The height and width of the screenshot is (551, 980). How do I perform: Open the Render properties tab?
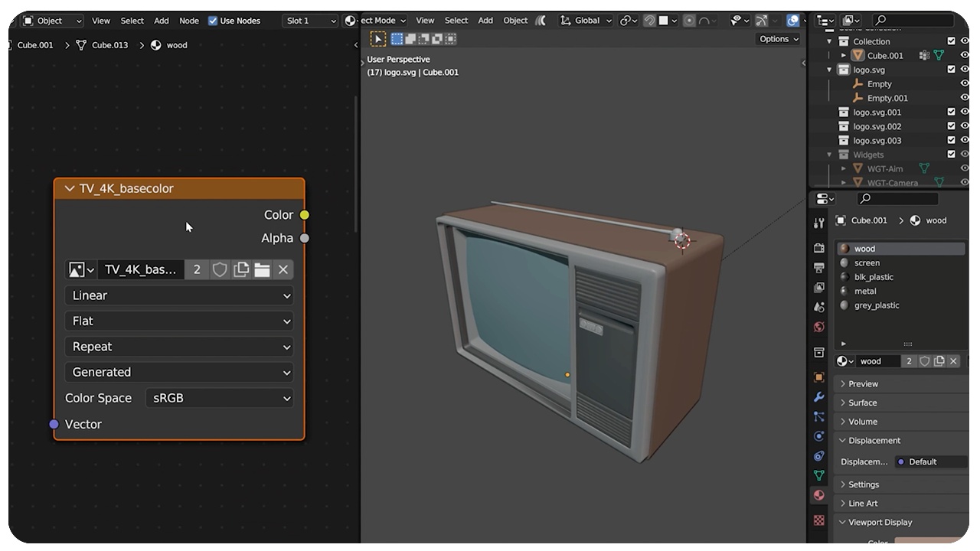coord(818,247)
